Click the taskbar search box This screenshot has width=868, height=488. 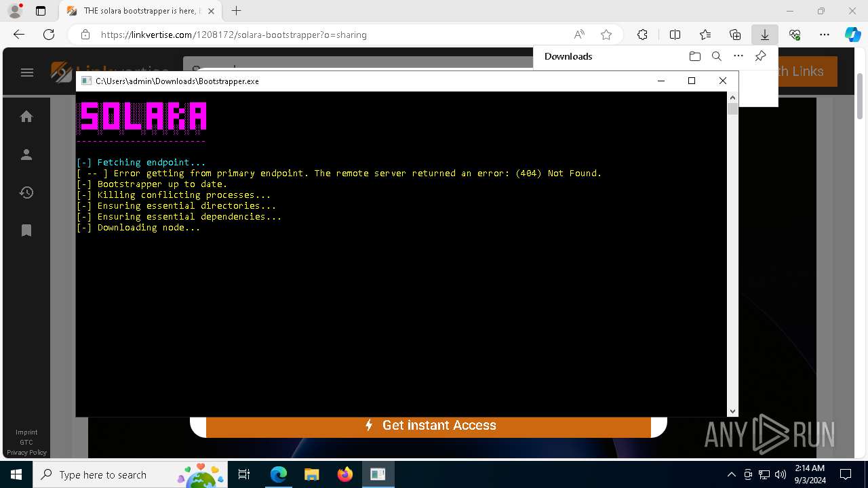[x=130, y=474]
